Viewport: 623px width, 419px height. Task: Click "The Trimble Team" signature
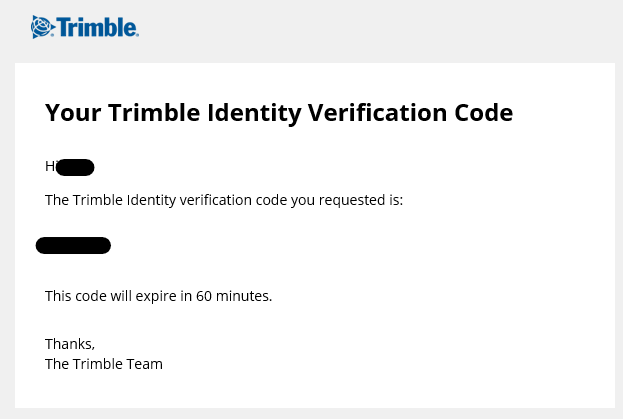point(104,364)
